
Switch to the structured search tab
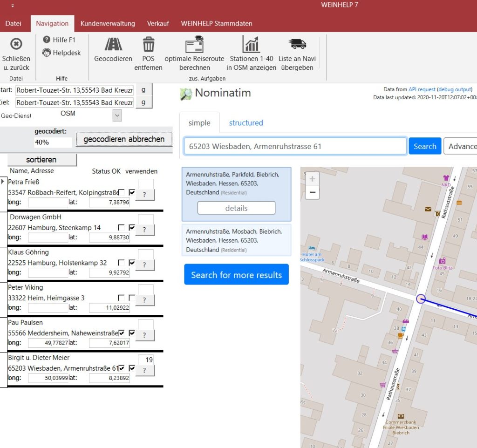pyautogui.click(x=246, y=123)
